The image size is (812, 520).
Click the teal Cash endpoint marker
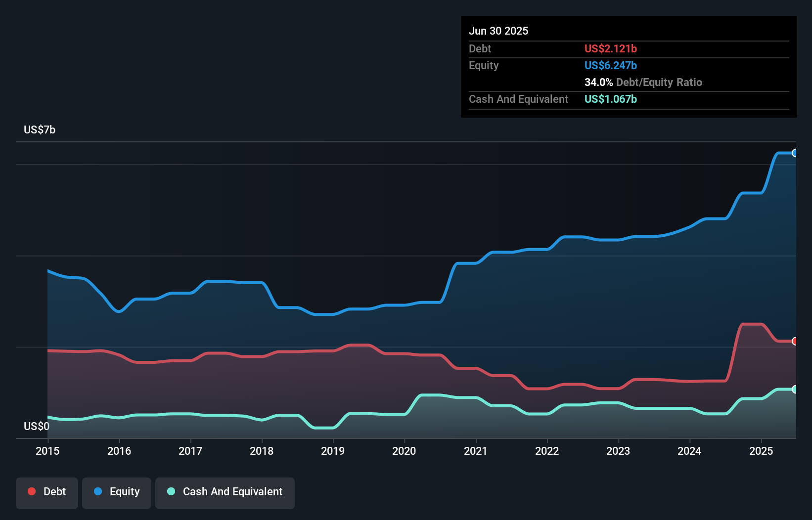pos(795,390)
